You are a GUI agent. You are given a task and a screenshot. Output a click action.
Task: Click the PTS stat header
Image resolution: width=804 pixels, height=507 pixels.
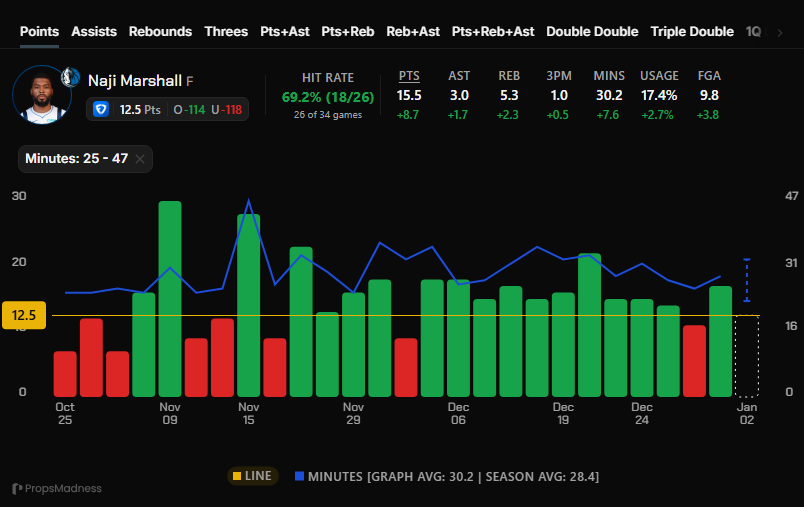(409, 76)
